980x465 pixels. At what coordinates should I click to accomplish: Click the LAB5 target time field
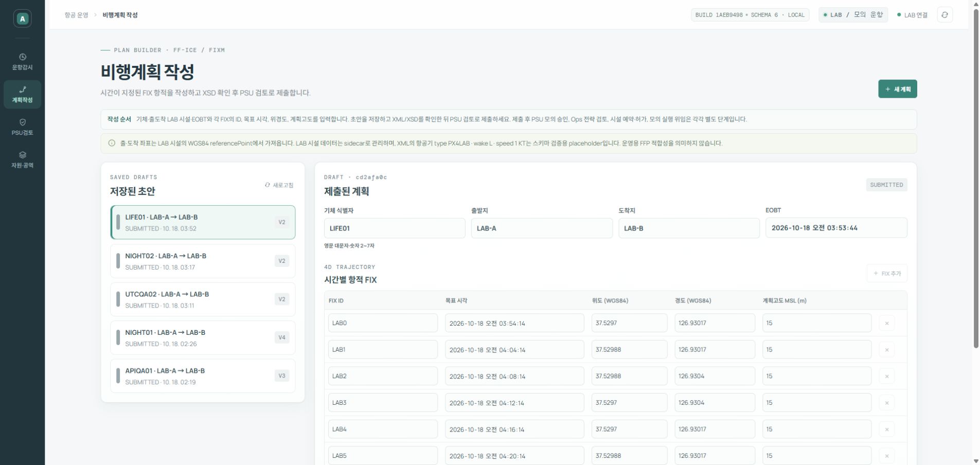pos(514,456)
